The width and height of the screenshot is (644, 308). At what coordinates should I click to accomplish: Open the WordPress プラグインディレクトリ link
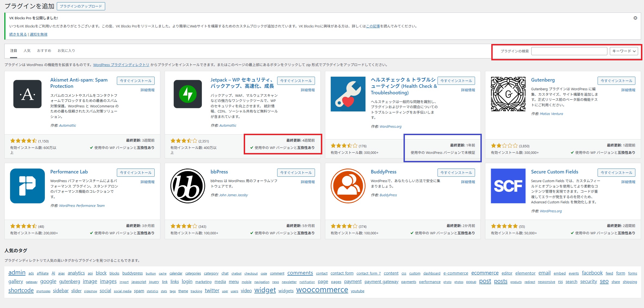(x=121, y=65)
